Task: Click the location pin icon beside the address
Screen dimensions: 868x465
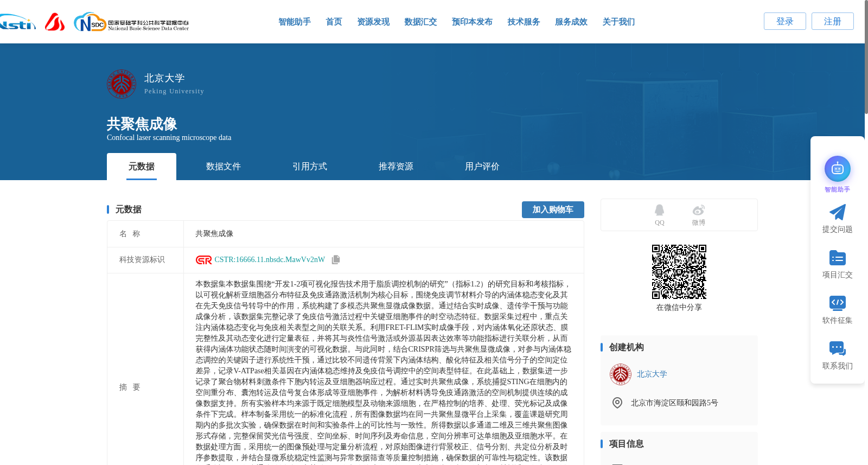Action: click(617, 403)
